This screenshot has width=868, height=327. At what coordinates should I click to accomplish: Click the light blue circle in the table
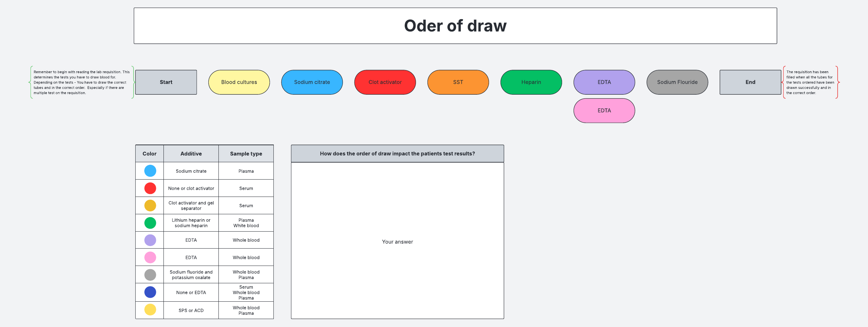[150, 171]
